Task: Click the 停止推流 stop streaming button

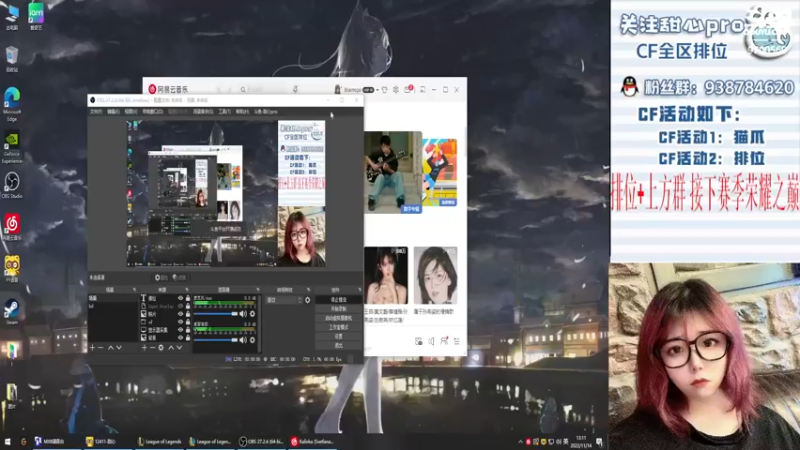Action: 339,299
